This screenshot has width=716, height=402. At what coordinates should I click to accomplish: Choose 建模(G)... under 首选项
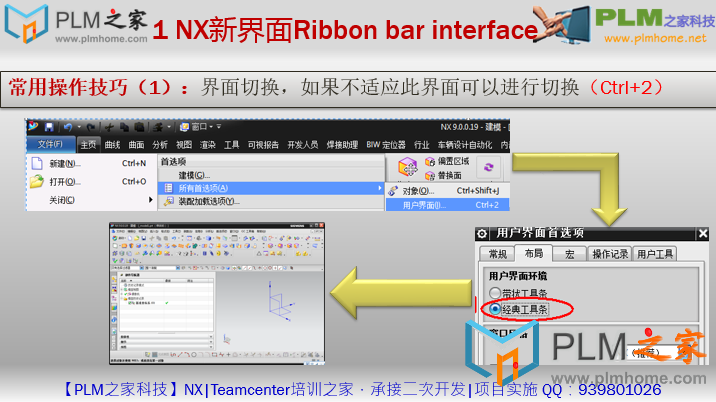[271, 175]
